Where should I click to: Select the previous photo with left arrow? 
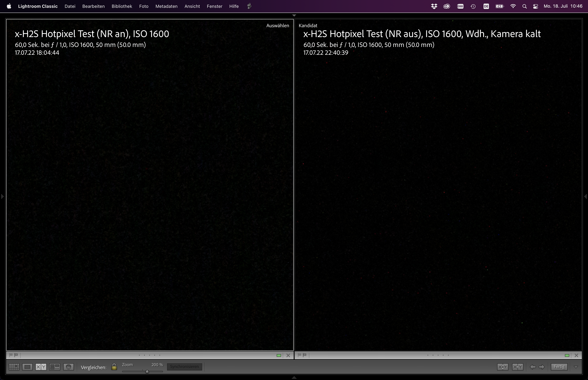coord(533,367)
